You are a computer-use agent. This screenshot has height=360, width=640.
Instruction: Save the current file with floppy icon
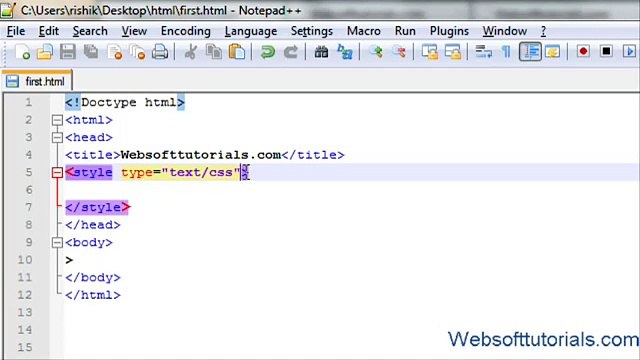pyautogui.click(x=68, y=52)
